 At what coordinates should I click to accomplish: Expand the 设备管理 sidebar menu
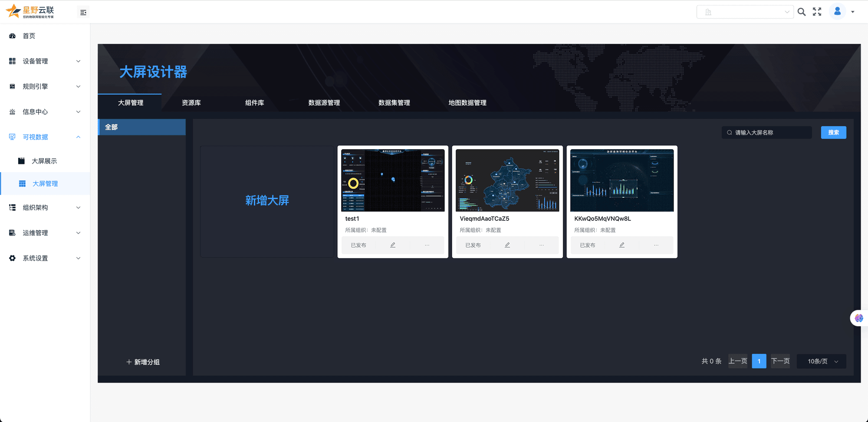click(45, 61)
